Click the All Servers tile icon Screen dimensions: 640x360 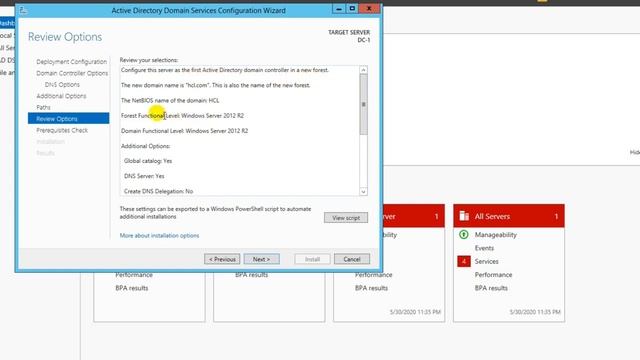pos(464,216)
